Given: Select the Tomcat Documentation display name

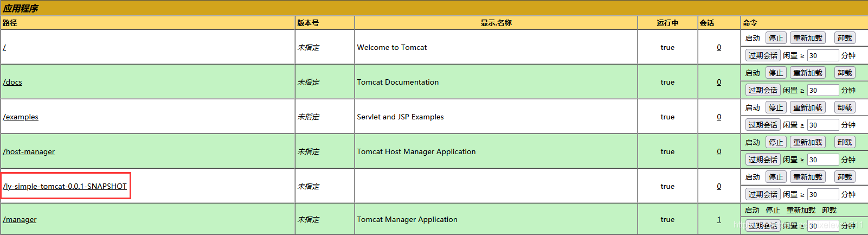Looking at the screenshot, I should [x=398, y=82].
